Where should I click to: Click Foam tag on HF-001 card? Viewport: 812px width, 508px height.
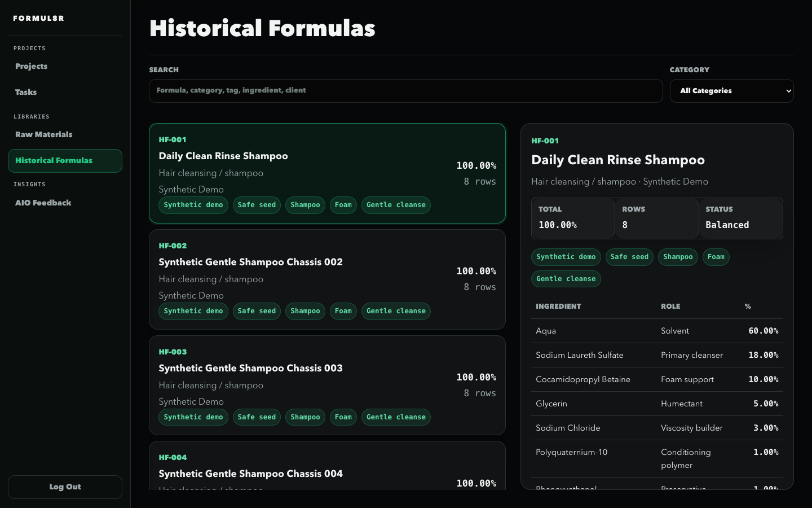343,205
